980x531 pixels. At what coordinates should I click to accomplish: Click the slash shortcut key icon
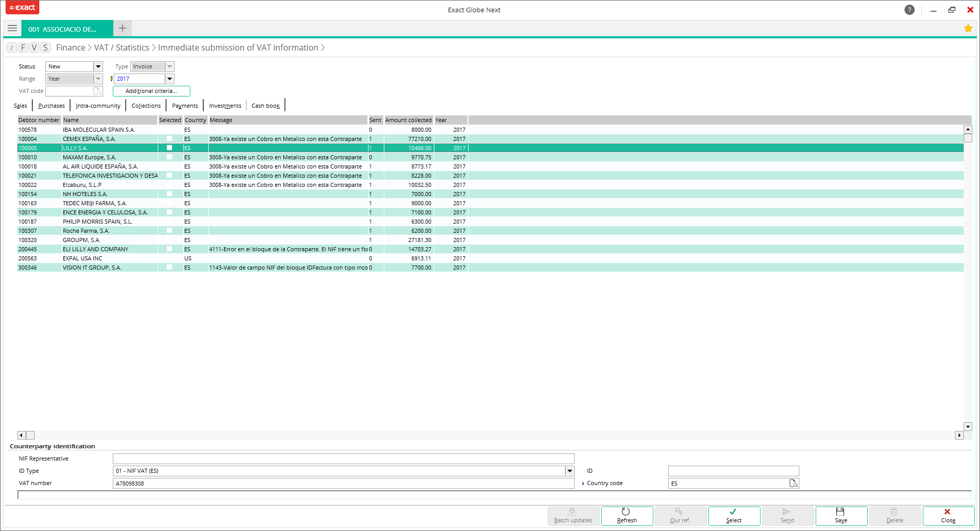click(12, 47)
